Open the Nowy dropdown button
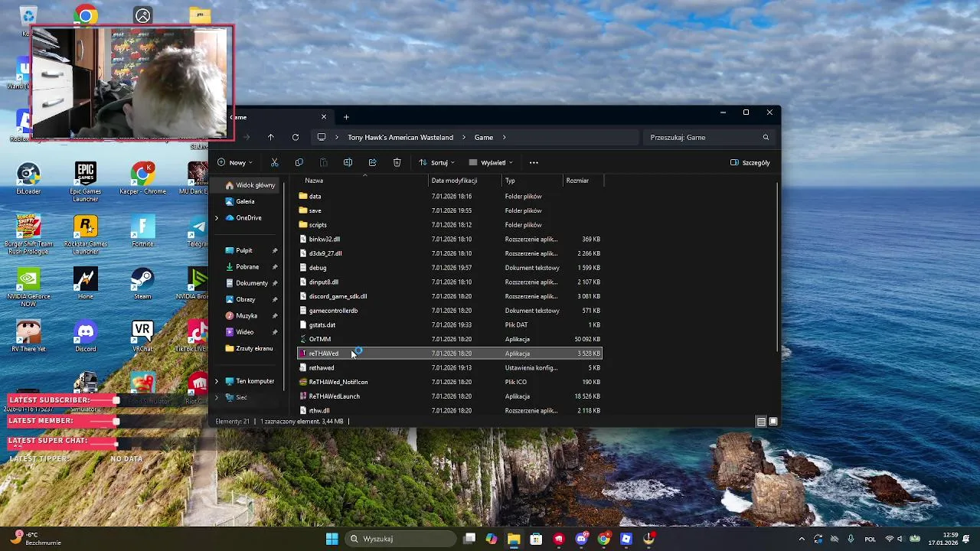This screenshot has height=551, width=980. click(x=234, y=162)
